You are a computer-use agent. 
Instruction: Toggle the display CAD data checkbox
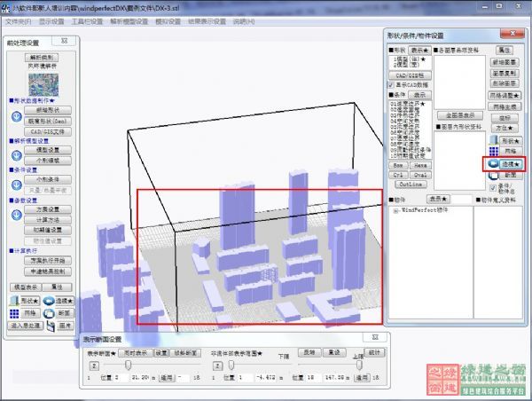[x=392, y=85]
